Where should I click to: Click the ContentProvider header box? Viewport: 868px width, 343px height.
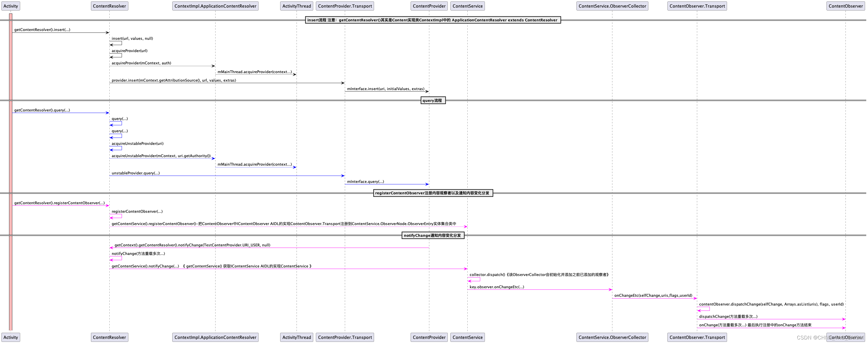coord(429,6)
